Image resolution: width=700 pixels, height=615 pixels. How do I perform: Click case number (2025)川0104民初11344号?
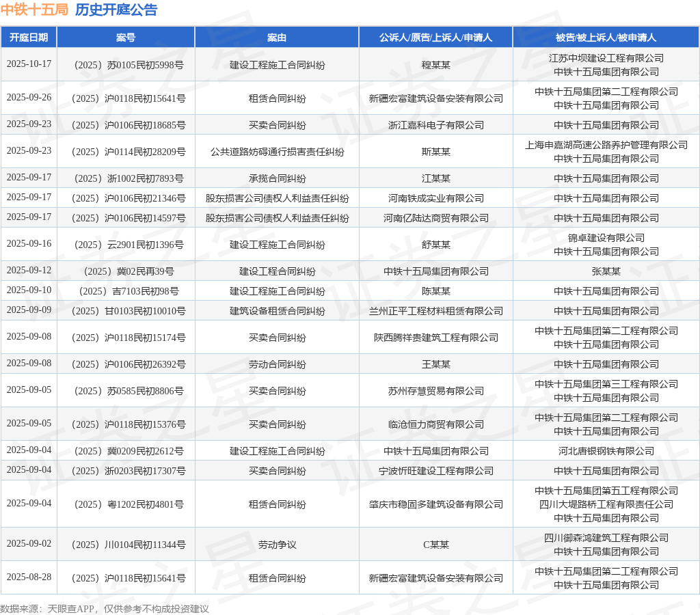click(x=129, y=545)
